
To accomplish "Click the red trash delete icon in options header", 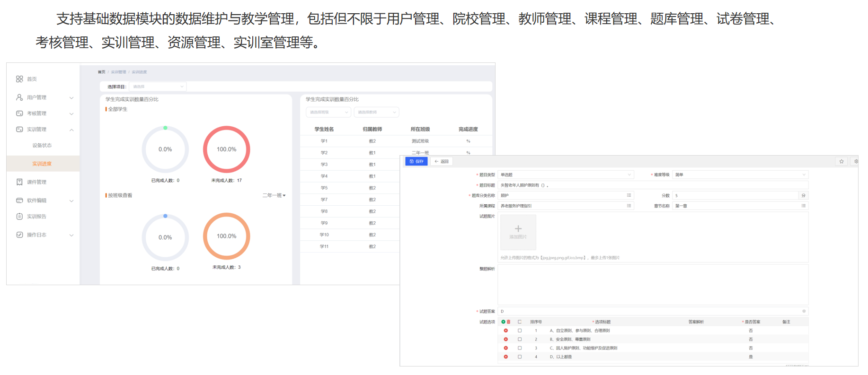I will pyautogui.click(x=509, y=322).
